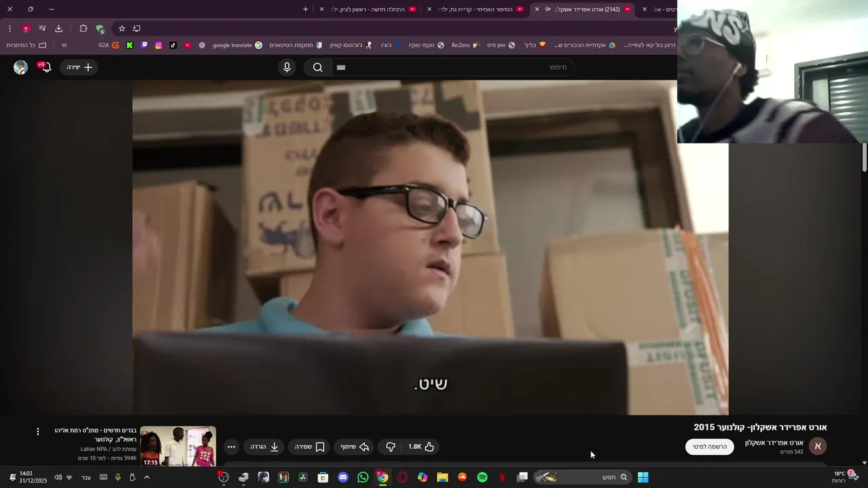Like the video with 1.8K thumbs up

[x=421, y=447]
